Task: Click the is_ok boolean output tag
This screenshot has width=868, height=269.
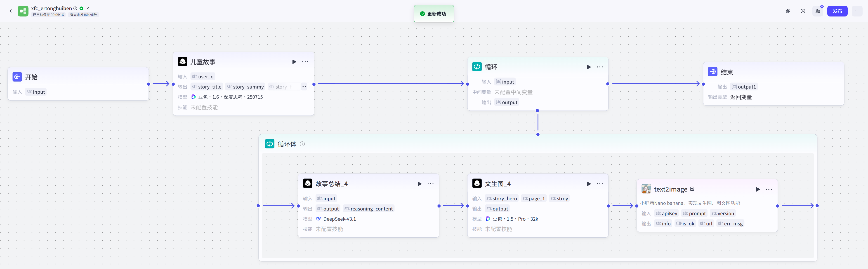Action: click(685, 224)
